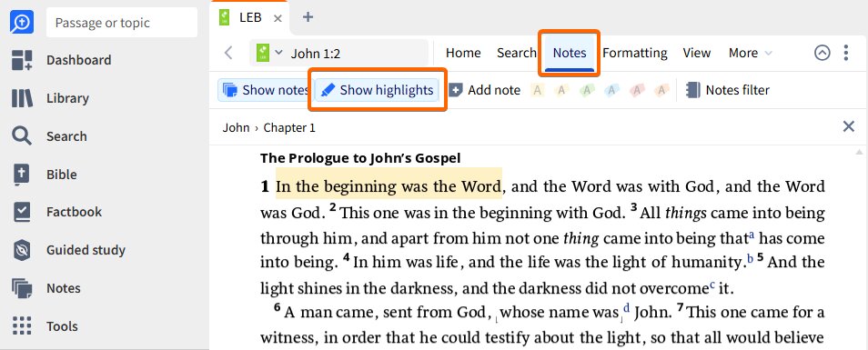The width and height of the screenshot is (868, 350).
Task: Open the Notes icon in sidebar
Action: pyautogui.click(x=22, y=288)
